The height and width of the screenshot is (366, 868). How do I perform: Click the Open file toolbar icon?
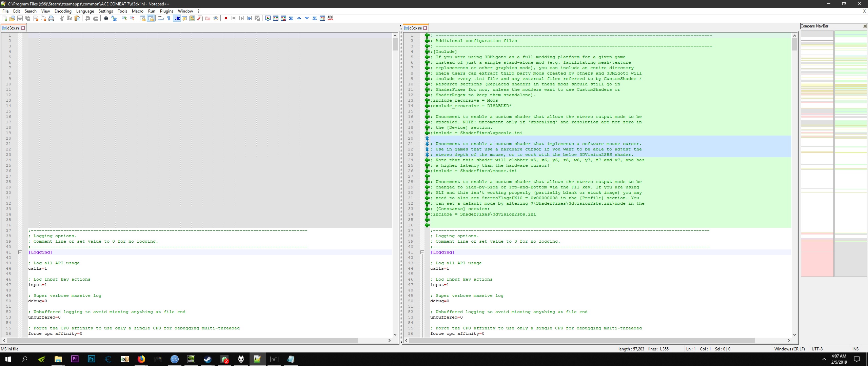click(12, 18)
